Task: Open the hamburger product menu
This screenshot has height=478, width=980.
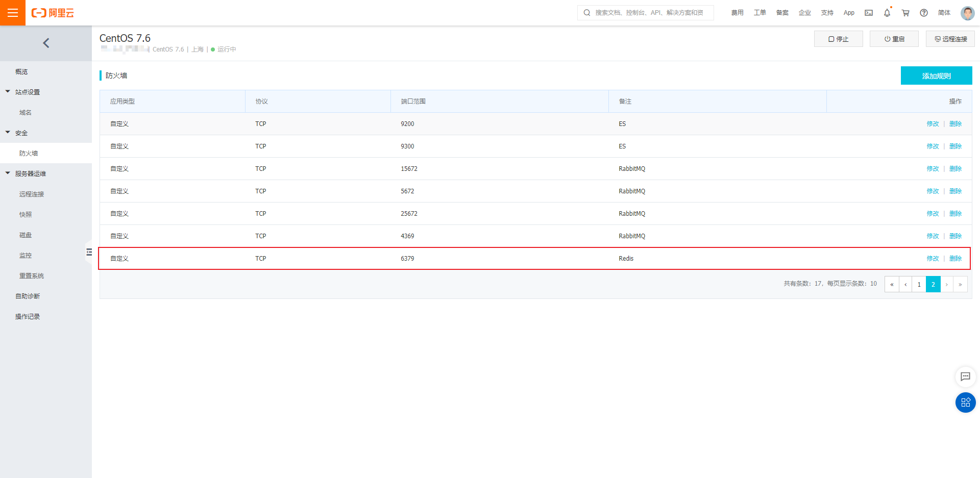Action: (12, 12)
